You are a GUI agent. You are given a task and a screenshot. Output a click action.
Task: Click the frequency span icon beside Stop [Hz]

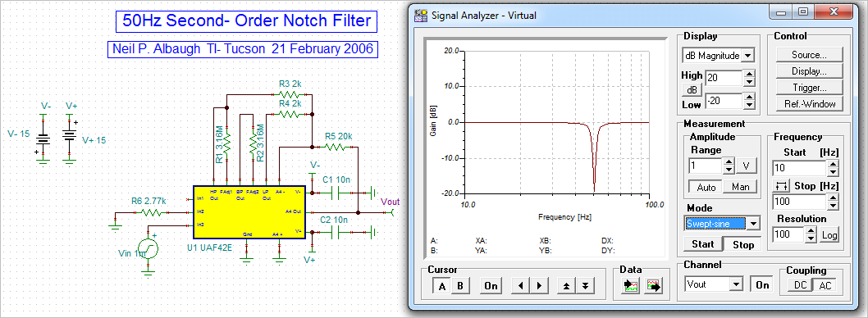coord(779,185)
